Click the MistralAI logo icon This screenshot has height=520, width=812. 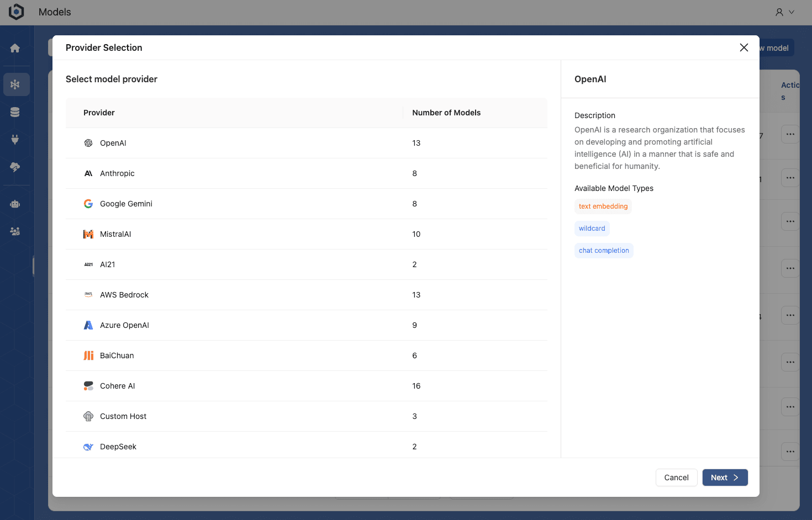click(88, 234)
